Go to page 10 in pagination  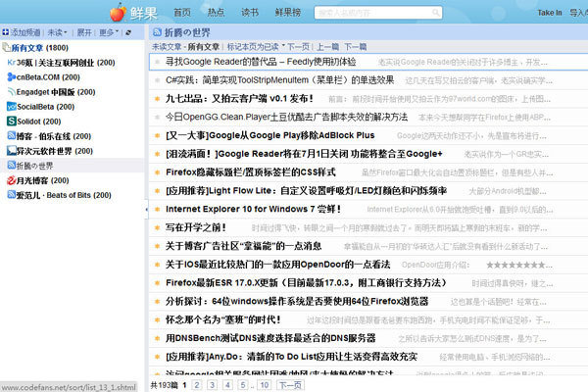[265, 385]
